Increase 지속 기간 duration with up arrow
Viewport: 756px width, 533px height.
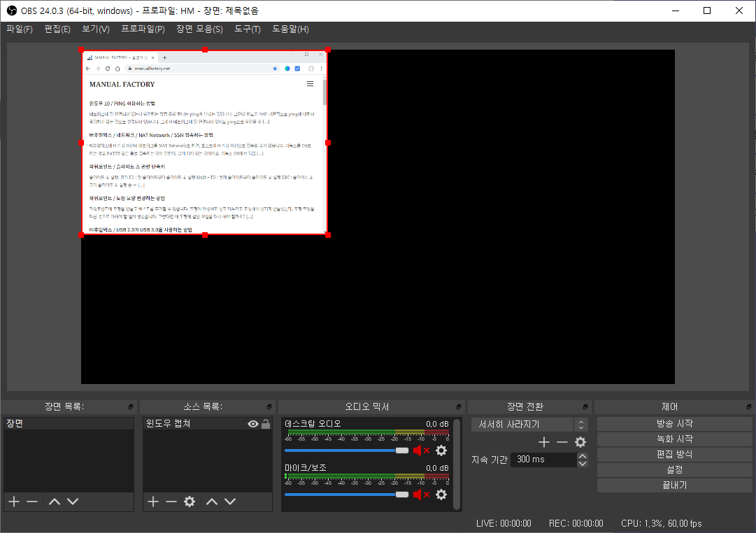click(x=583, y=456)
